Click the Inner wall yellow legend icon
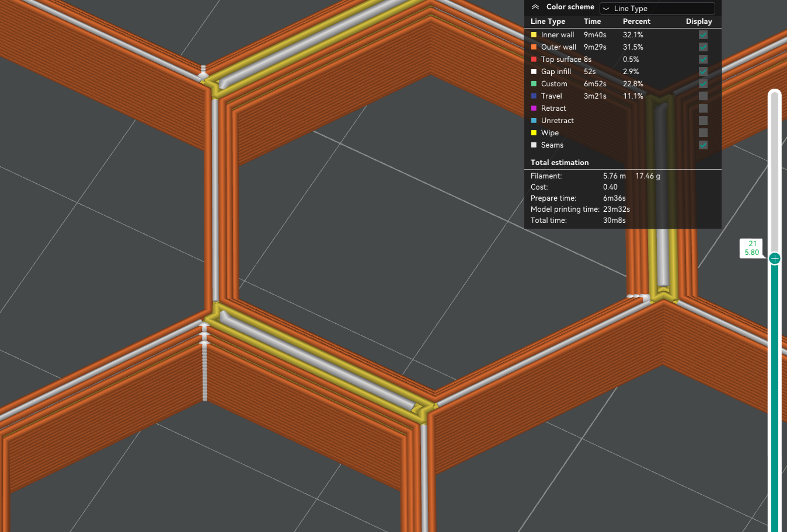This screenshot has height=532, width=787. click(534, 34)
